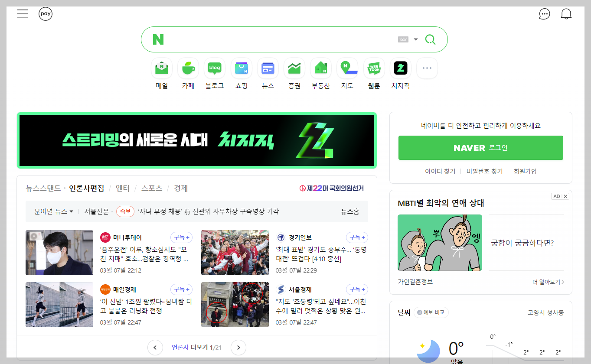The image size is (591, 364).
Task: Expand the search autocomplete dropdown arrow
Action: point(416,39)
